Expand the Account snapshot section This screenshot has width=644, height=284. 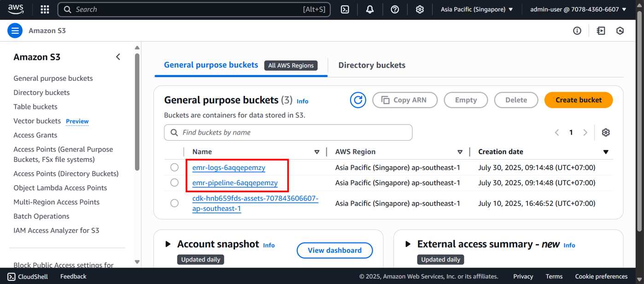coord(168,244)
